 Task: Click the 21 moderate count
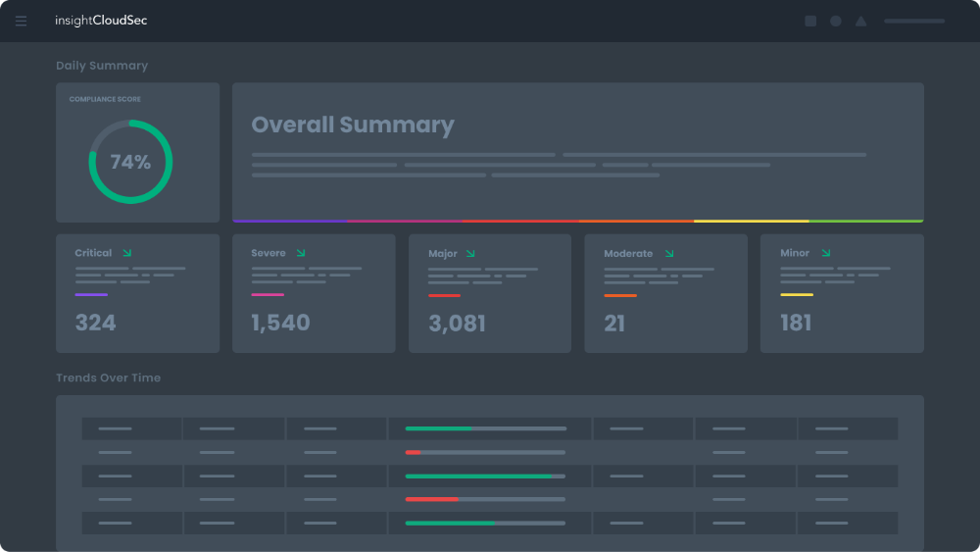[614, 324]
